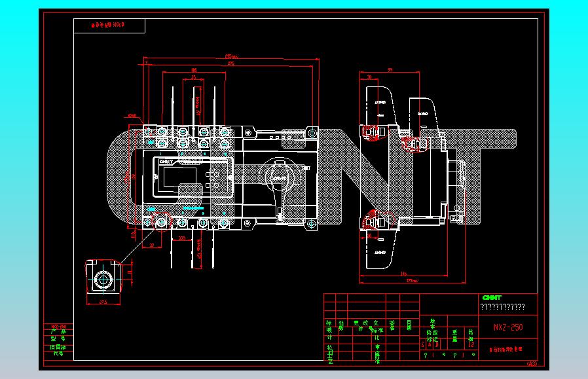The height and width of the screenshot is (379, 588).
Task: Click the "产品" label in left margin block
Action: pyautogui.click(x=58, y=332)
